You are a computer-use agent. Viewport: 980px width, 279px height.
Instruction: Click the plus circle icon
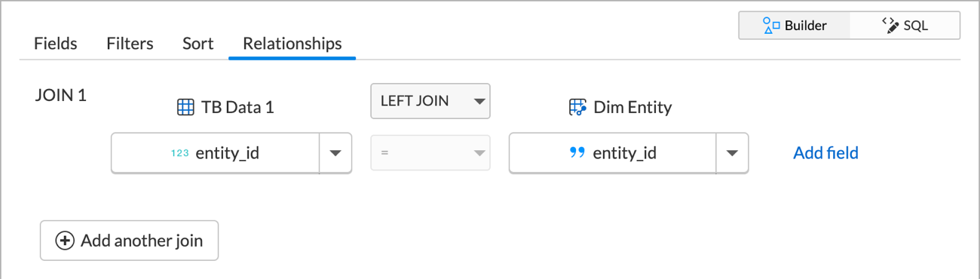66,241
